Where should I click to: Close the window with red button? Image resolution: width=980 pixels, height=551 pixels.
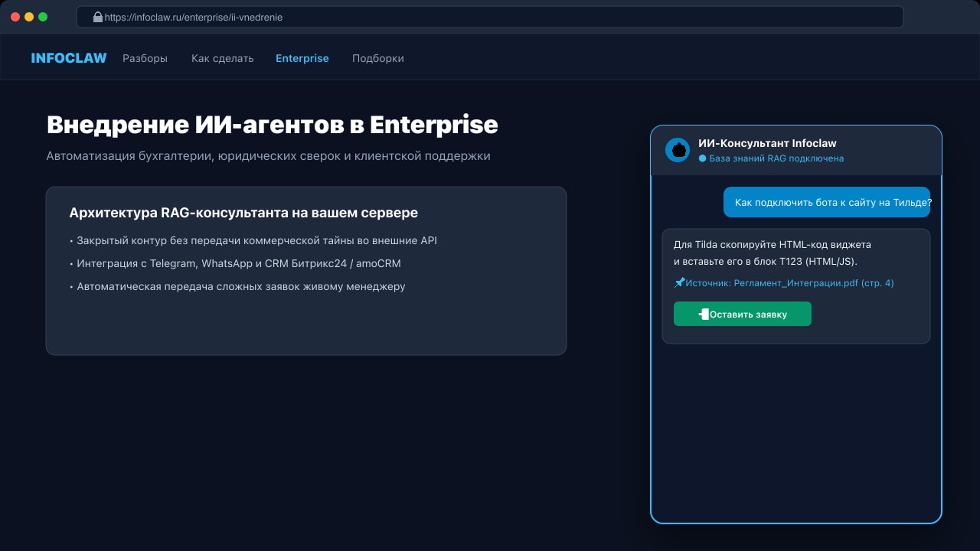point(15,17)
